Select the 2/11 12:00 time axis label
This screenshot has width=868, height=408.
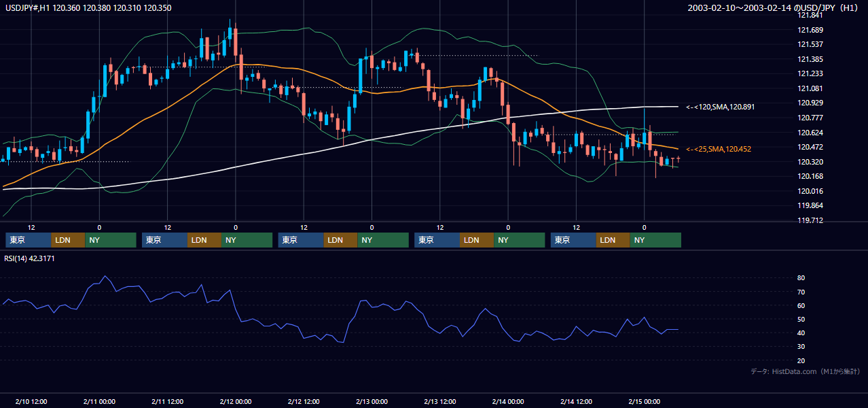click(167, 401)
